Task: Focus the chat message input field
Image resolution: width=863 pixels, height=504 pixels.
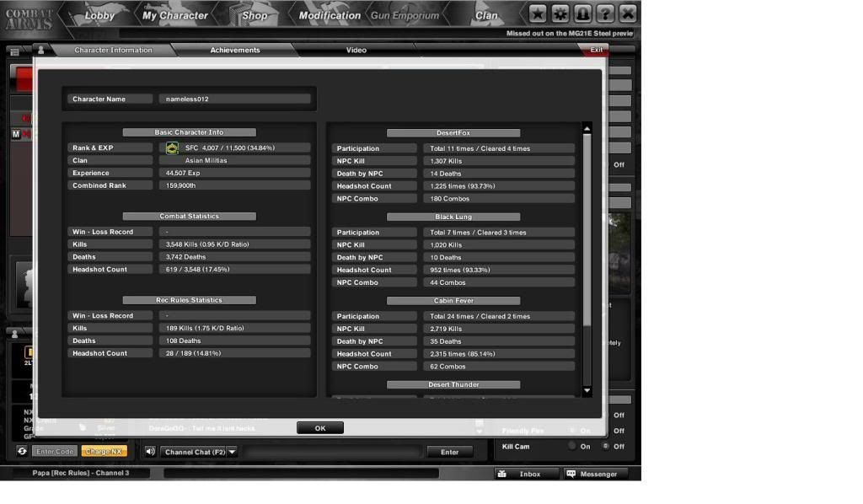Action: coord(332,452)
